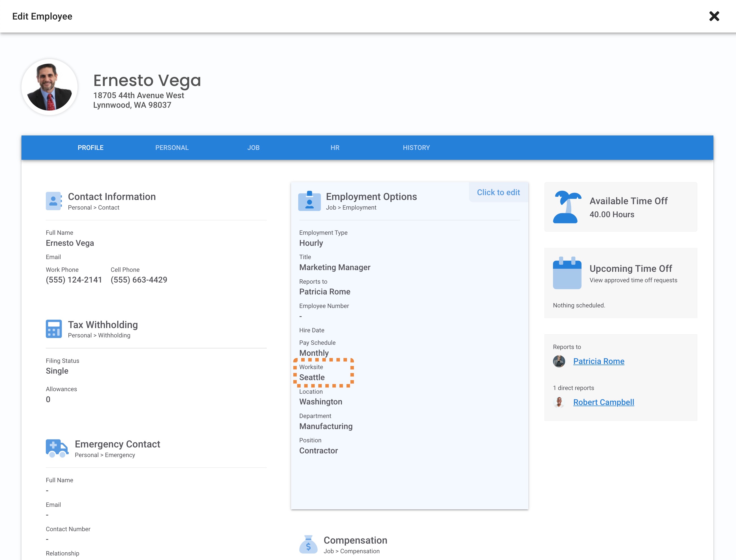Click Ernesto Vega's profile photo
Screen dimensions: 736x560
(x=50, y=87)
